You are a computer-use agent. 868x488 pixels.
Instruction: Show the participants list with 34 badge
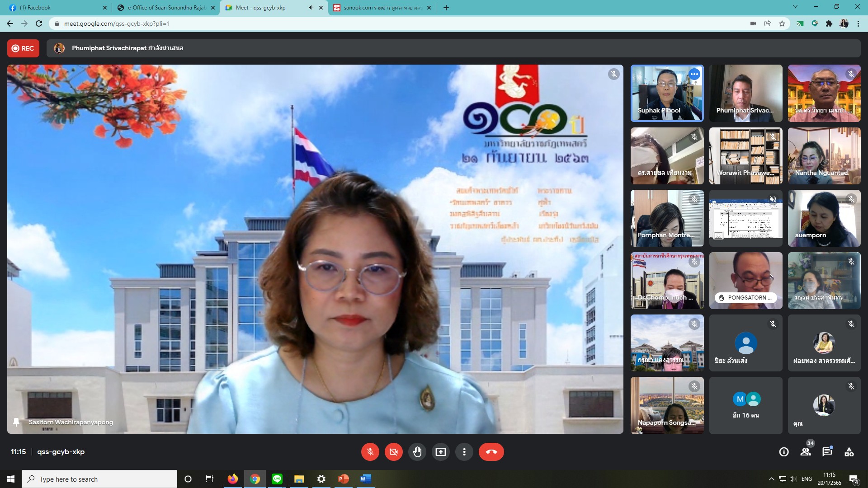[x=806, y=452]
